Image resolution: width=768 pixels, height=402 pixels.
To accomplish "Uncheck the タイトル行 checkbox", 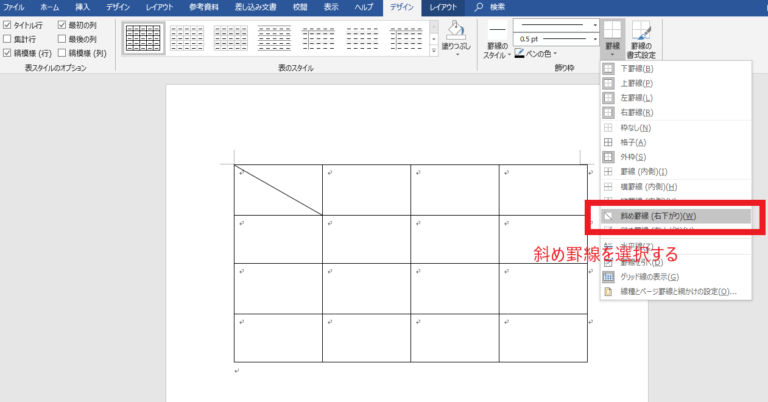I will click(8, 25).
